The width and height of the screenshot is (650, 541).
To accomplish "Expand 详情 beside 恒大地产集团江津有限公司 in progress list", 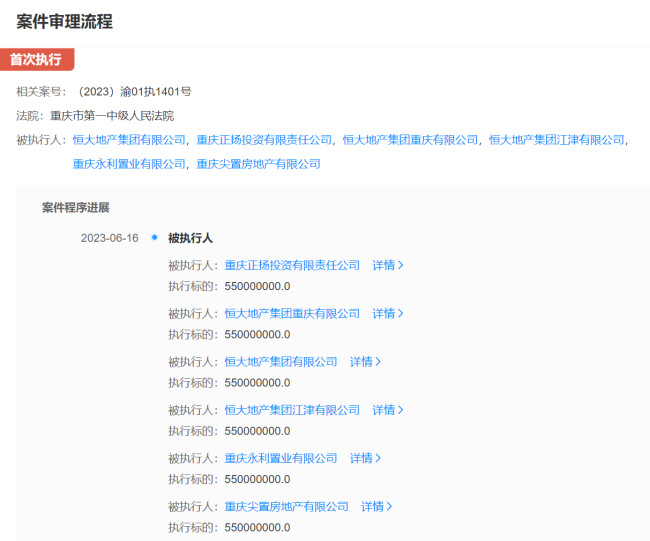I will (388, 410).
